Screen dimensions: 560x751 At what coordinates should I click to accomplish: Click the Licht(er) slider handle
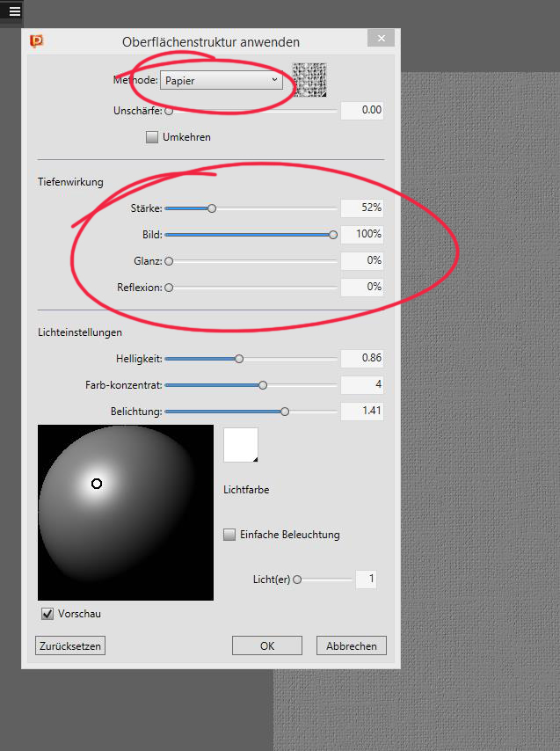pos(297,580)
